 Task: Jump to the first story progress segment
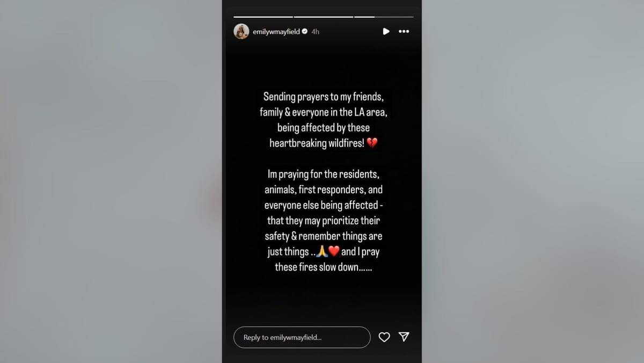coord(264,17)
